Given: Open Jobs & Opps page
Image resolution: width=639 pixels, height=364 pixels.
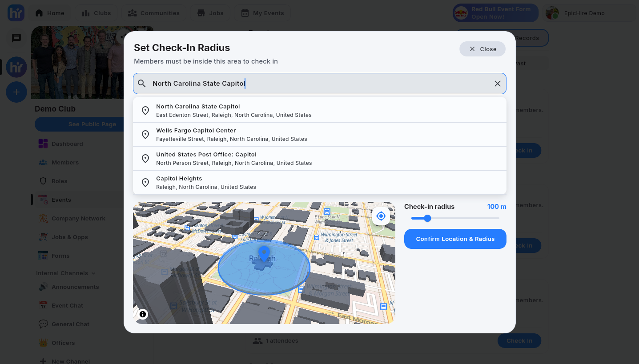Looking at the screenshot, I should pos(70,237).
